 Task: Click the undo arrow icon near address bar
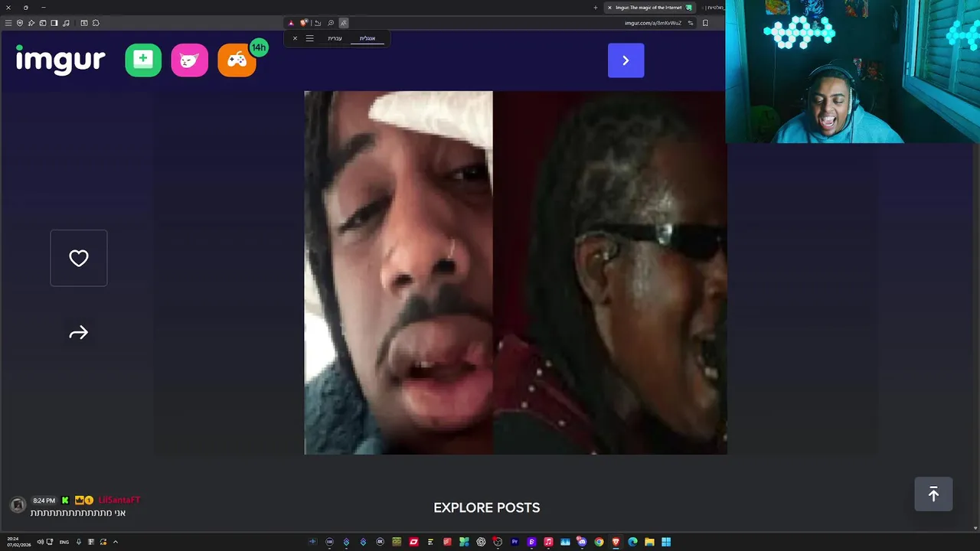click(318, 23)
